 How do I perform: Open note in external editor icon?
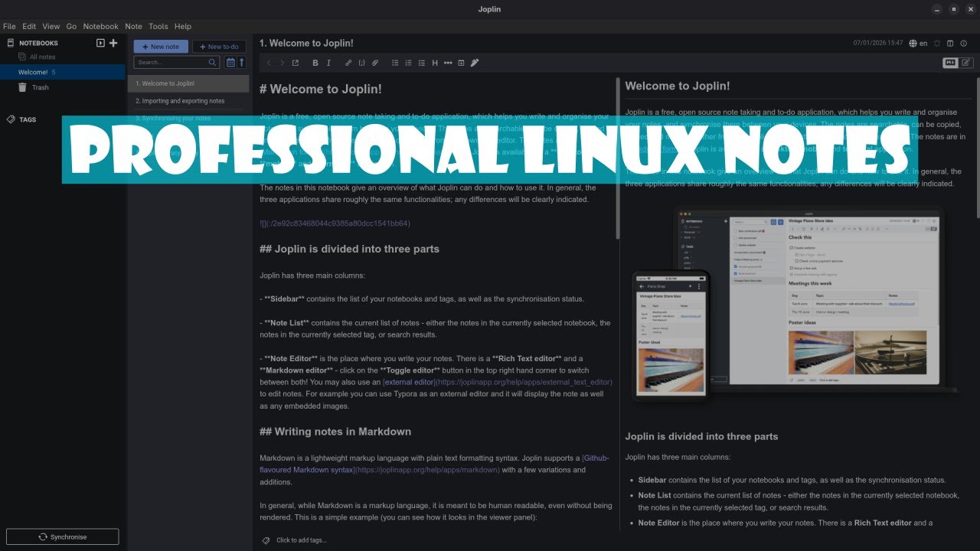[x=296, y=63]
